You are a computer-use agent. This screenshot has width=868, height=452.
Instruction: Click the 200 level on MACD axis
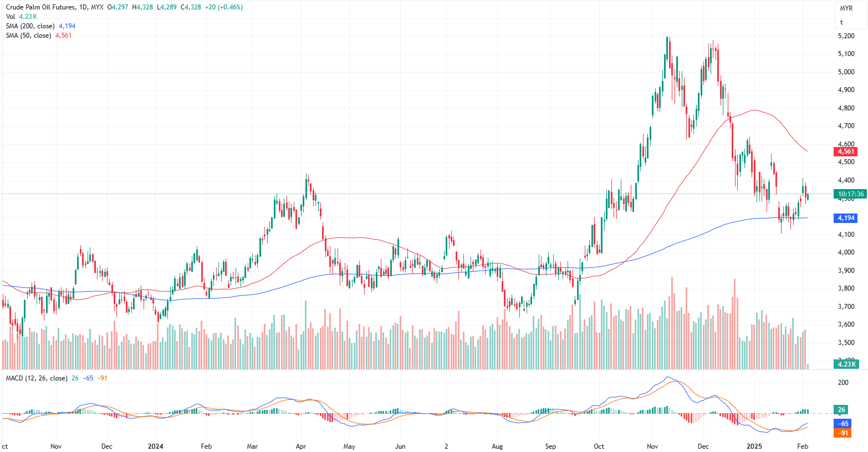[x=843, y=383]
